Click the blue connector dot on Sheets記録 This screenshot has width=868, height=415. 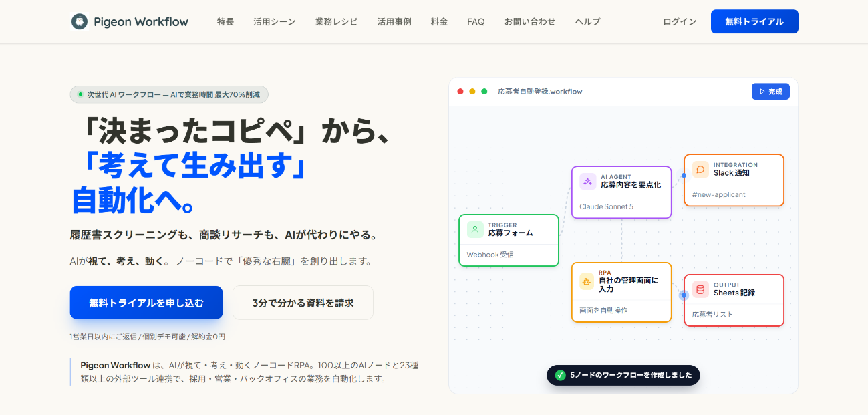684,295
